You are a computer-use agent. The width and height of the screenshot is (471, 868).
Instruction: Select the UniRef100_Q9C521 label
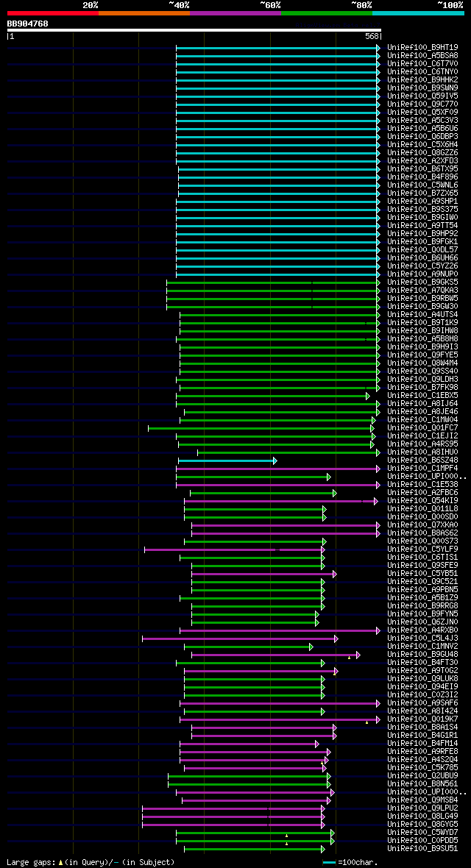click(x=422, y=581)
